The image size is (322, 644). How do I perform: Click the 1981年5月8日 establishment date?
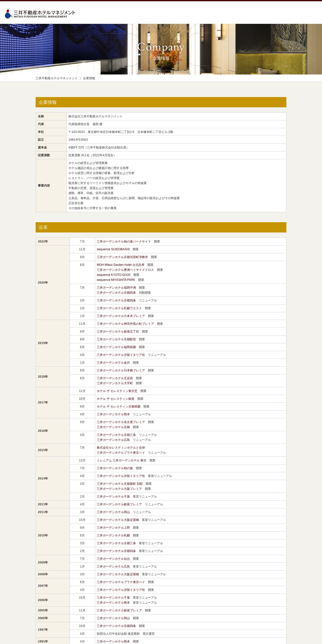click(78, 140)
